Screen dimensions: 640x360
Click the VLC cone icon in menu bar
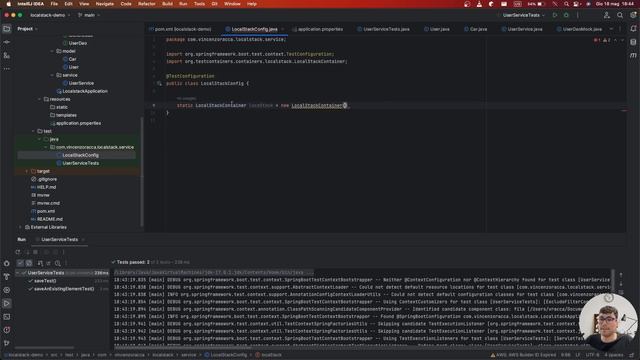coord(479,4)
